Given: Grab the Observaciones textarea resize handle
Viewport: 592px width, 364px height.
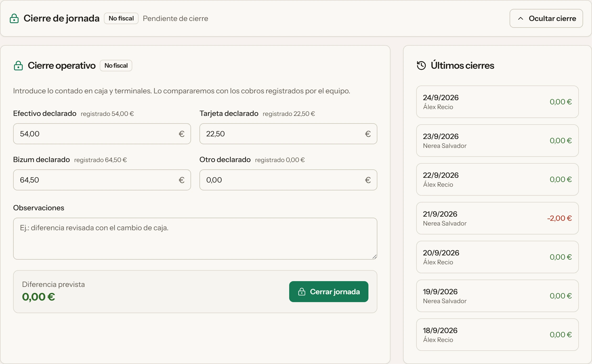Looking at the screenshot, I should pos(374,257).
